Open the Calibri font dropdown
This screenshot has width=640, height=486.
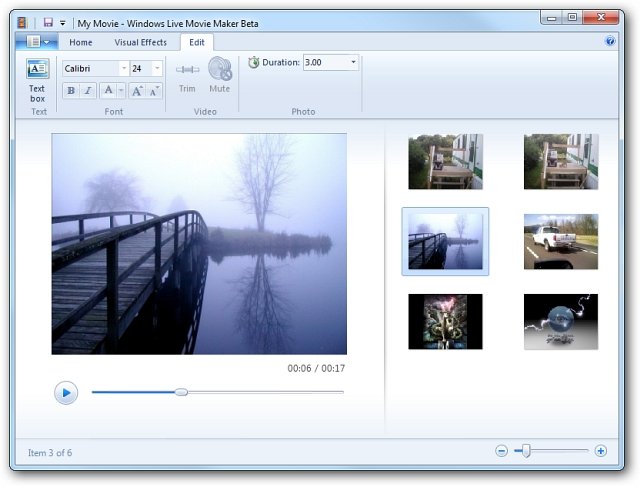click(x=124, y=68)
